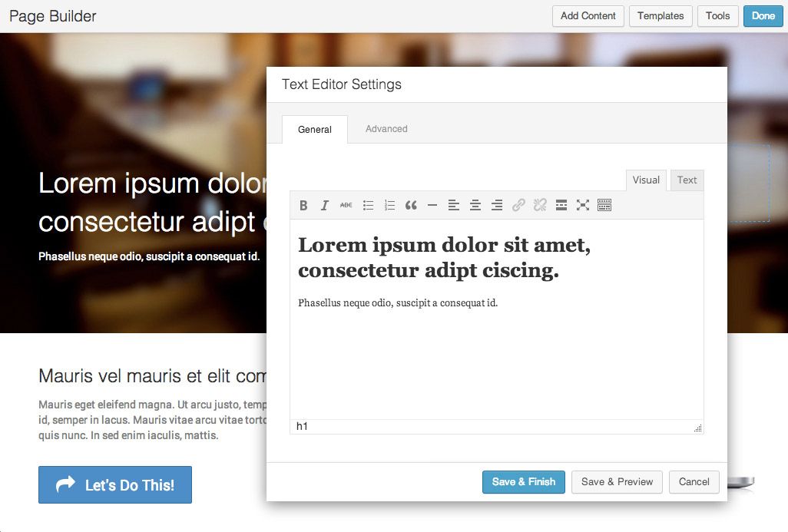This screenshot has width=788, height=532.
Task: Align the paragraph to the right
Action: coord(497,205)
